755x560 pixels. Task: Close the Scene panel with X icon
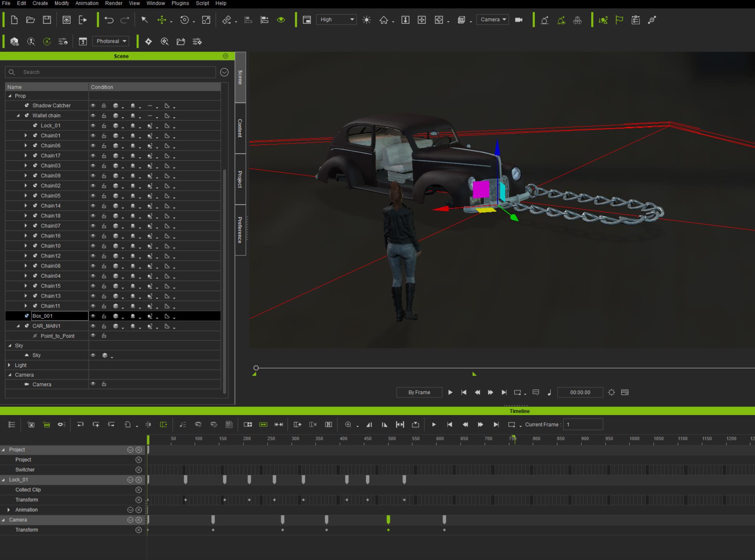coord(226,56)
